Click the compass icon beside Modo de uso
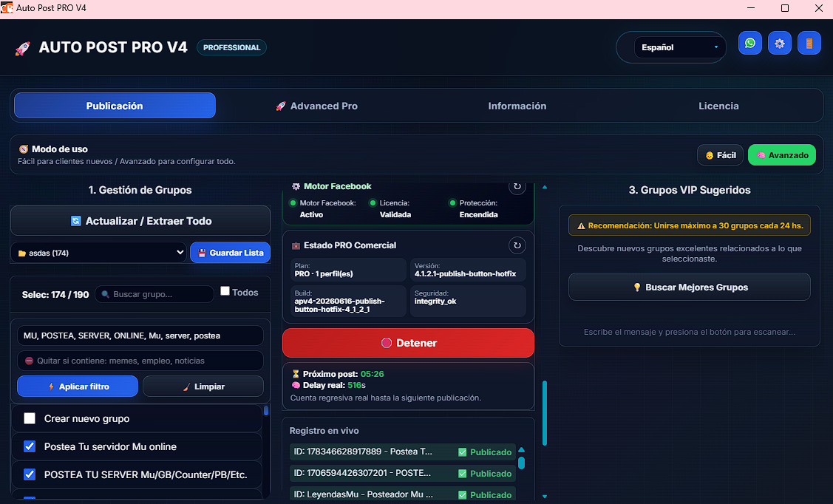The height and width of the screenshot is (504, 833). [24, 149]
